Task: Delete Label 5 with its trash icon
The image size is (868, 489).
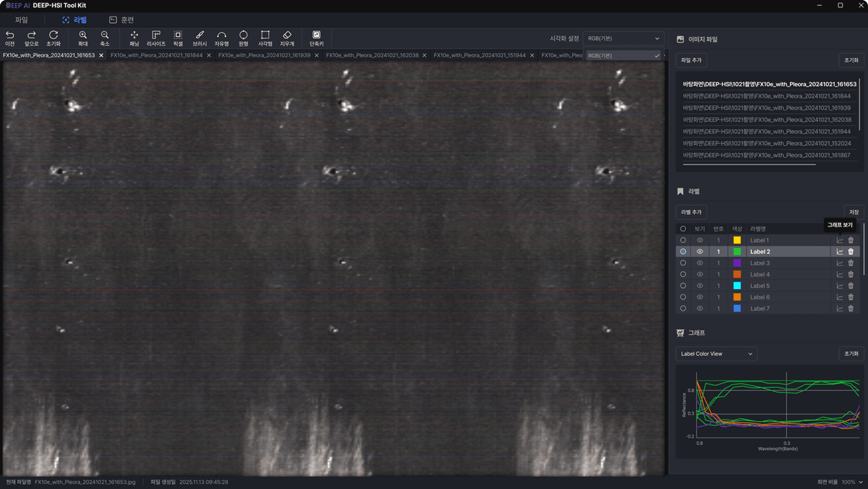Action: pos(851,286)
